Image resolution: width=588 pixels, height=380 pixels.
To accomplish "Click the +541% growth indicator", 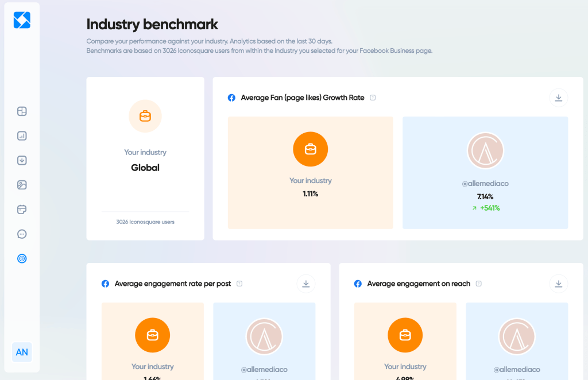I will click(x=486, y=208).
